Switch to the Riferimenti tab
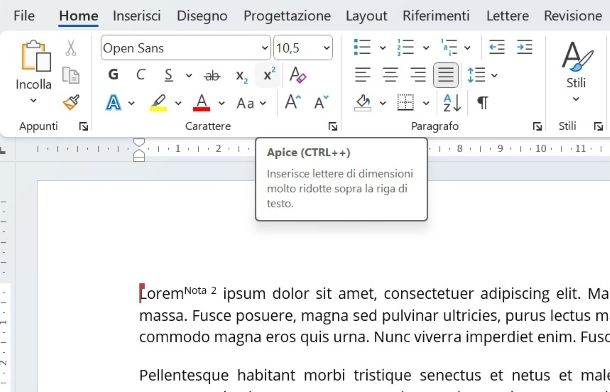 (436, 16)
